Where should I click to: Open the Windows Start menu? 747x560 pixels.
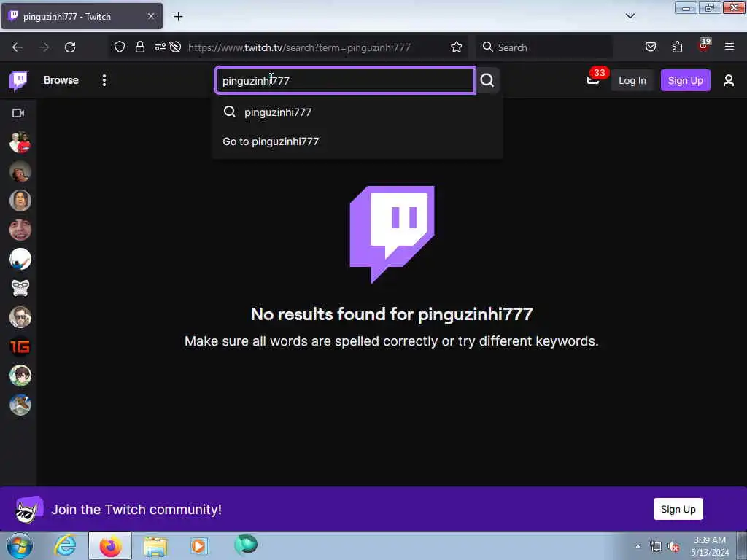[x=20, y=545]
